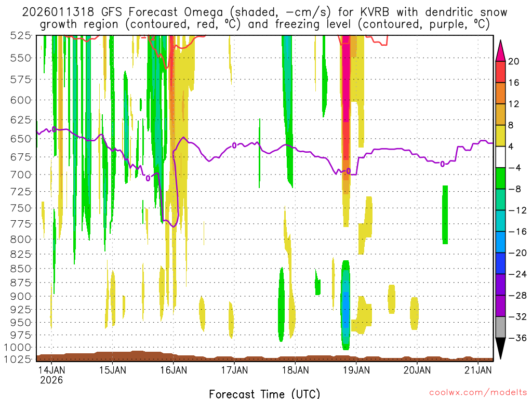
Task: Click the 14JAN time axis label
Action: (51, 370)
